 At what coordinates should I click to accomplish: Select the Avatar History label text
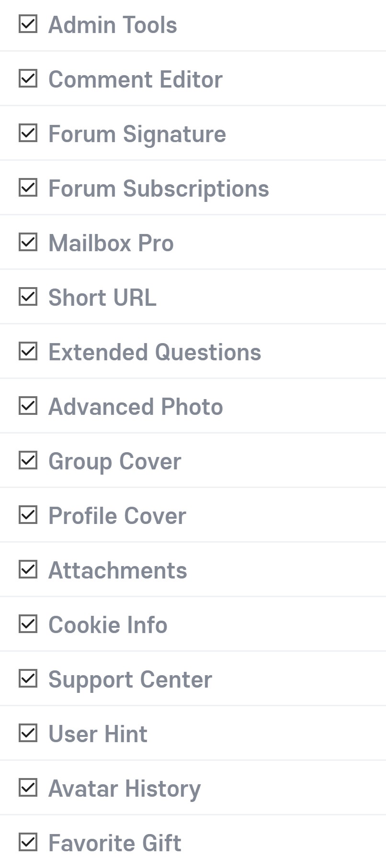pos(125,789)
